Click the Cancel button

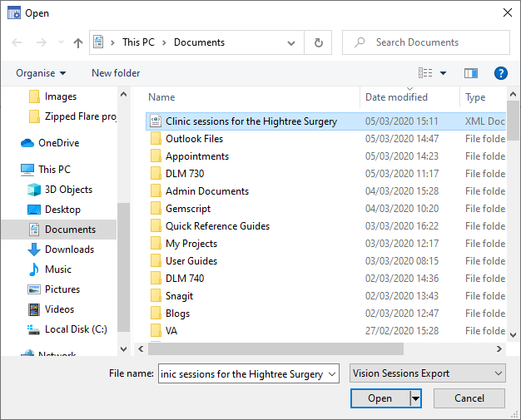(x=469, y=398)
